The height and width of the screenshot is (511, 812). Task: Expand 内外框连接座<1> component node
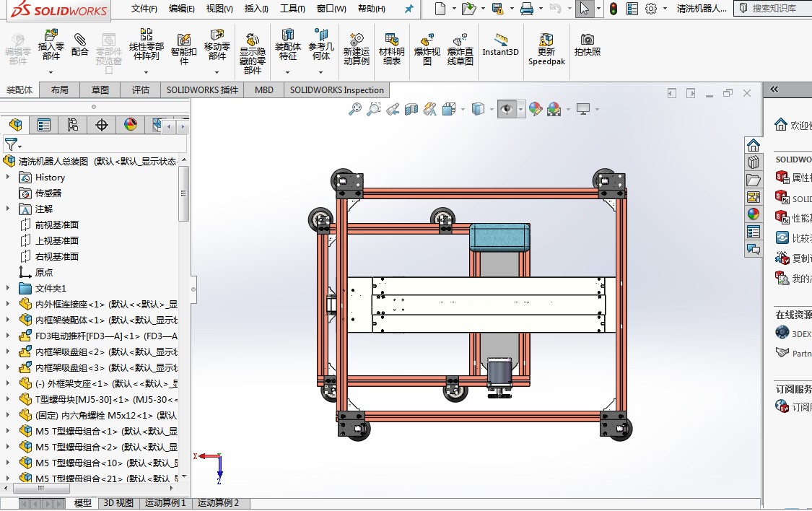pyautogui.click(x=8, y=304)
